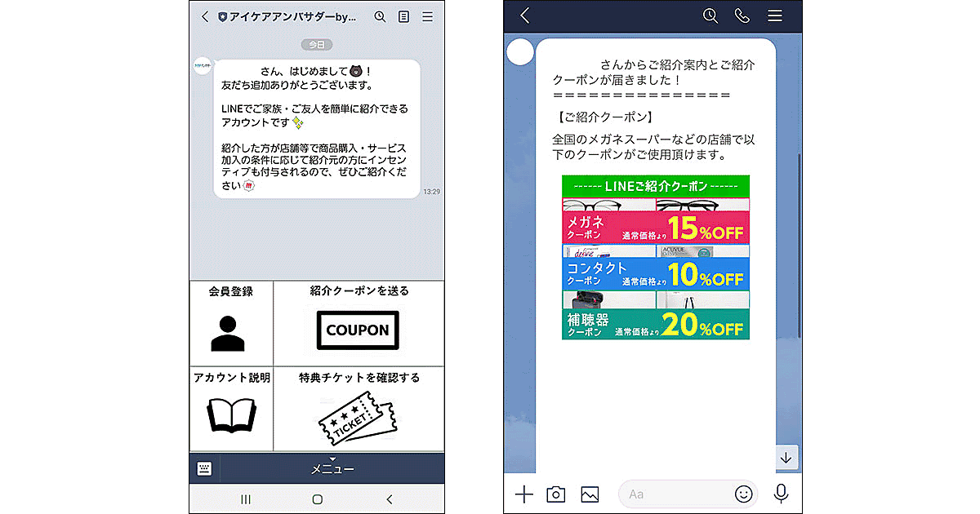Select 紹介クーポンを送る coupon tile

point(359,323)
